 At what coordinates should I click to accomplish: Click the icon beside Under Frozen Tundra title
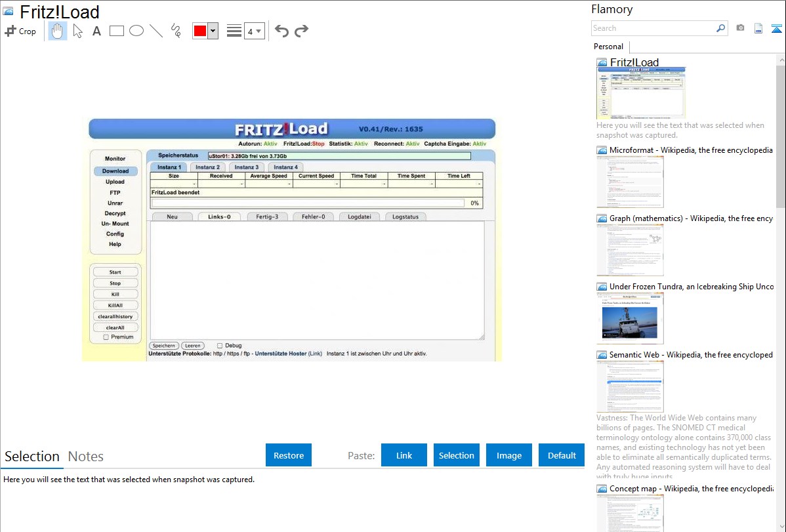[x=602, y=287]
